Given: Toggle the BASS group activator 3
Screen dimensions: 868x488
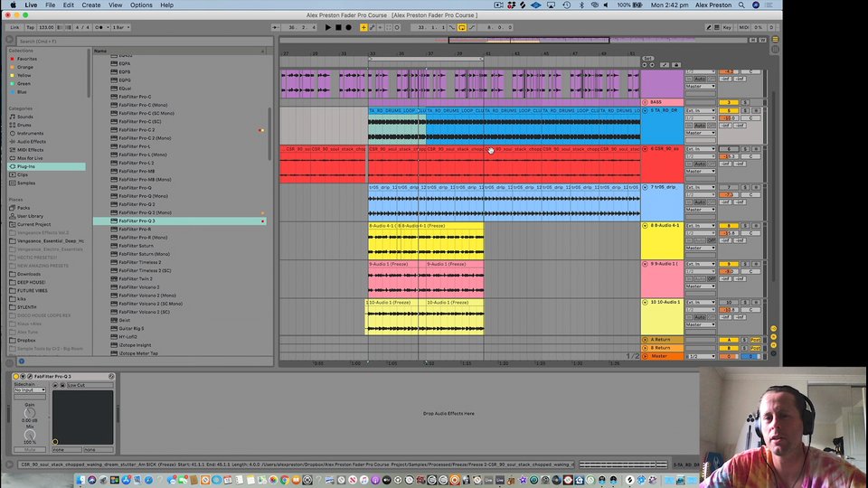Looking at the screenshot, I should [729, 102].
